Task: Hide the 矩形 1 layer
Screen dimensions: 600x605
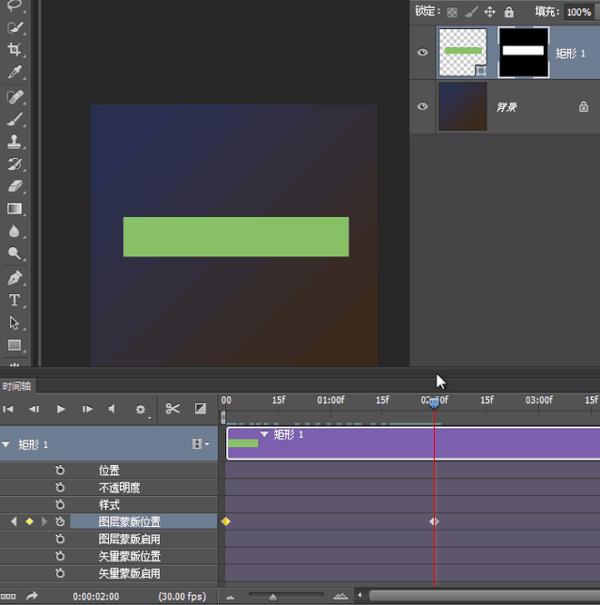Action: click(x=422, y=52)
